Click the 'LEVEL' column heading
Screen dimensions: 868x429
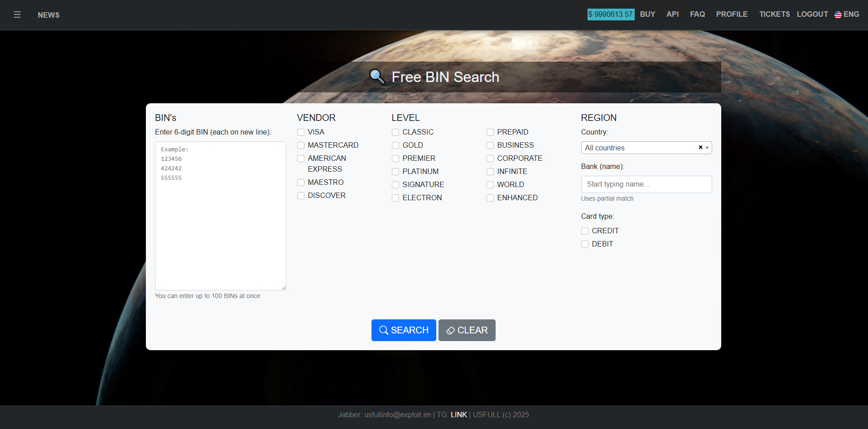(405, 118)
